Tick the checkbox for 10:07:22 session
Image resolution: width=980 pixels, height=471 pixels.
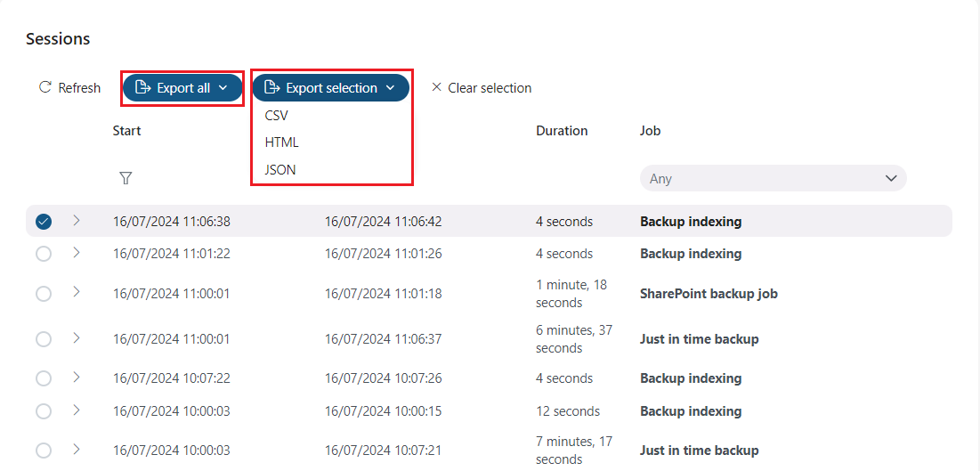coord(44,378)
